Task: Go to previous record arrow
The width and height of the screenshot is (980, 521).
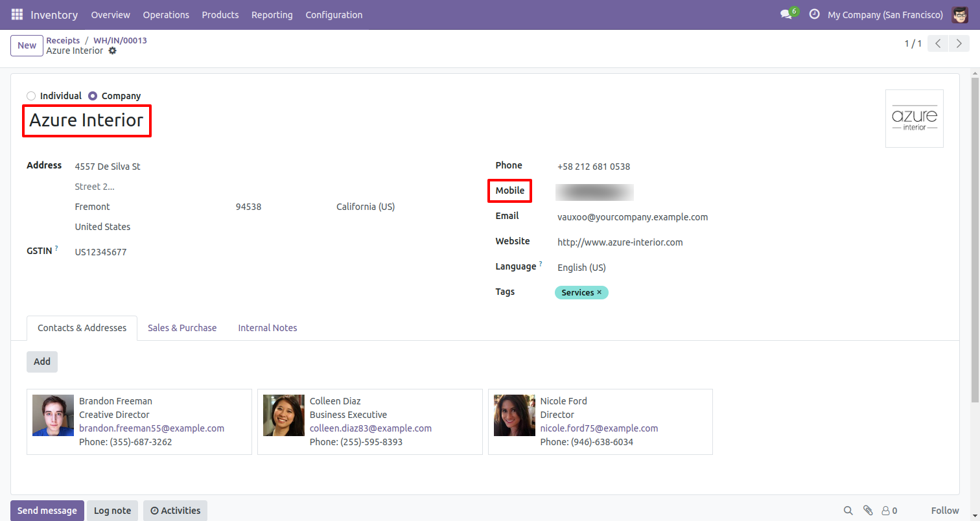Action: [938, 44]
